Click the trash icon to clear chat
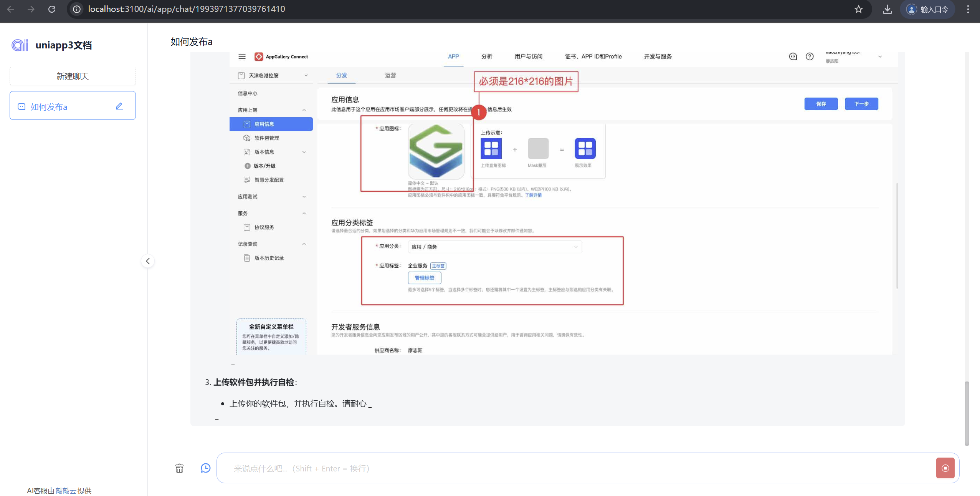980x496 pixels. coord(179,468)
